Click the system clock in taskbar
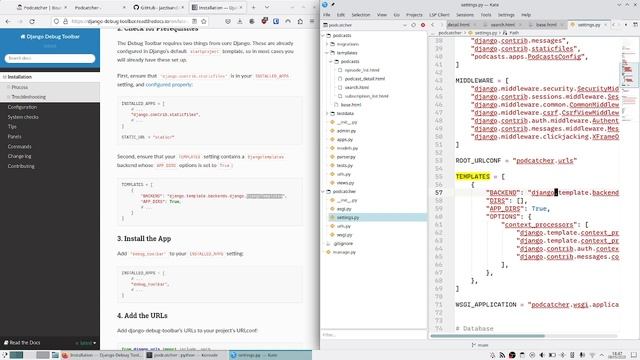The height and width of the screenshot is (360, 640). tap(617, 355)
